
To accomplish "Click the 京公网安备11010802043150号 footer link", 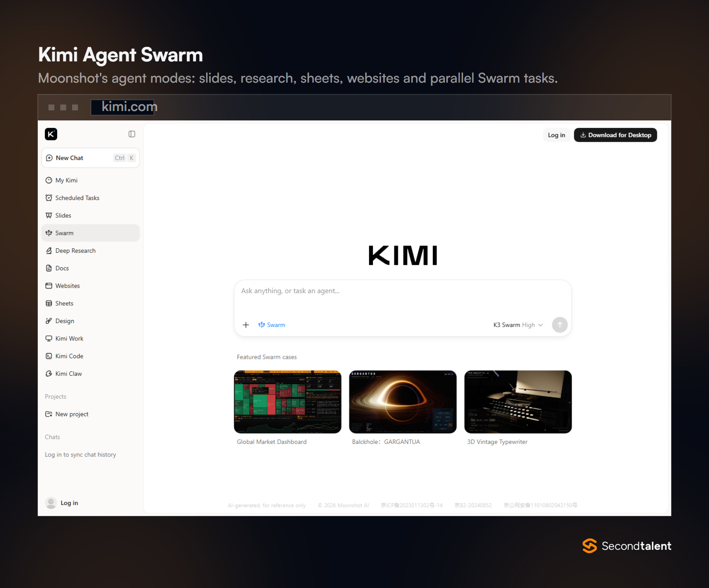I will [x=540, y=505].
